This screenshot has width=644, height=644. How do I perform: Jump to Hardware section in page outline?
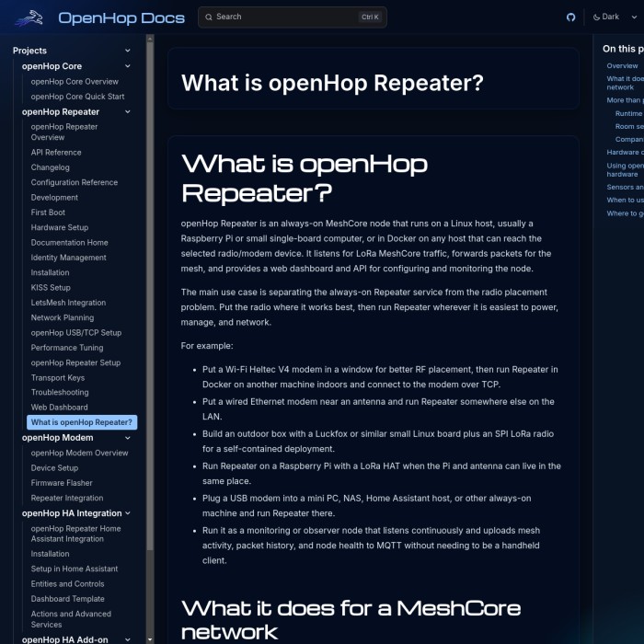(x=625, y=153)
